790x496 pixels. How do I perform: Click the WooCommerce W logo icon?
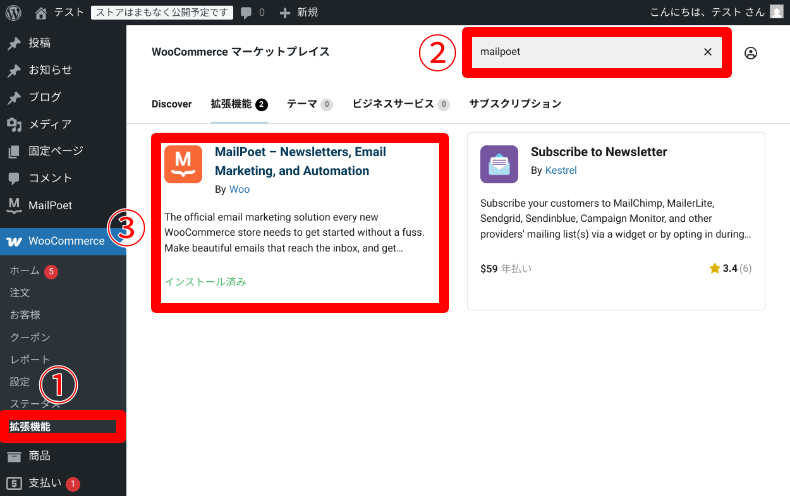point(14,242)
